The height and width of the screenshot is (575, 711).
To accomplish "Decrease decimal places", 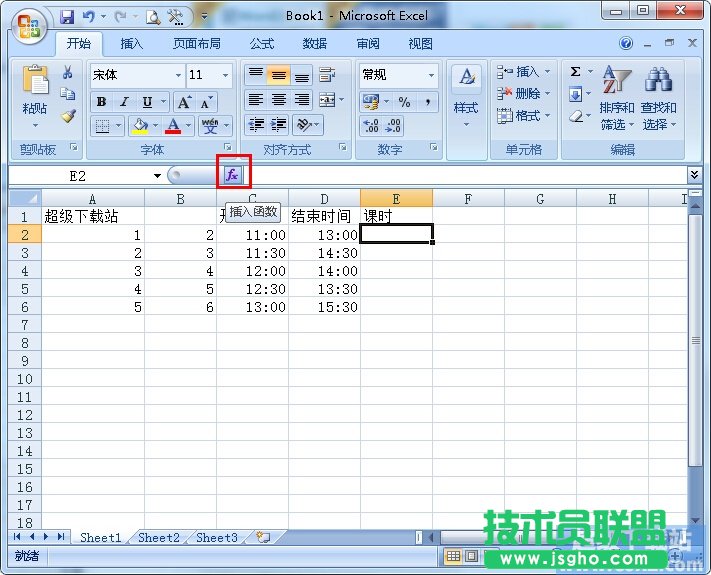I will point(393,126).
